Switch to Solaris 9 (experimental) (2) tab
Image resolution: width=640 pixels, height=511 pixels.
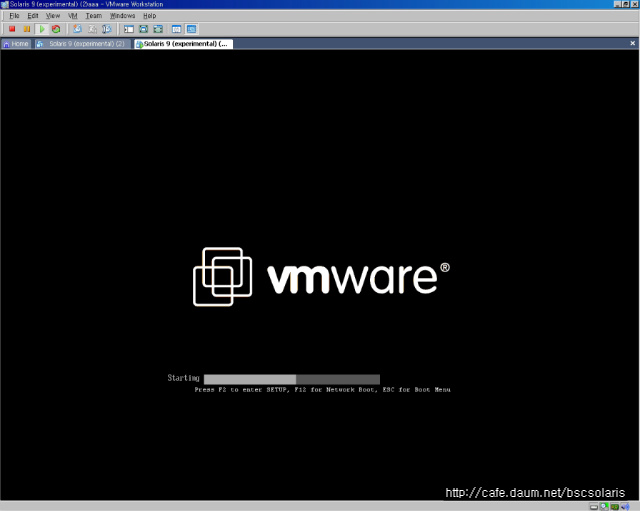pyautogui.click(x=83, y=44)
